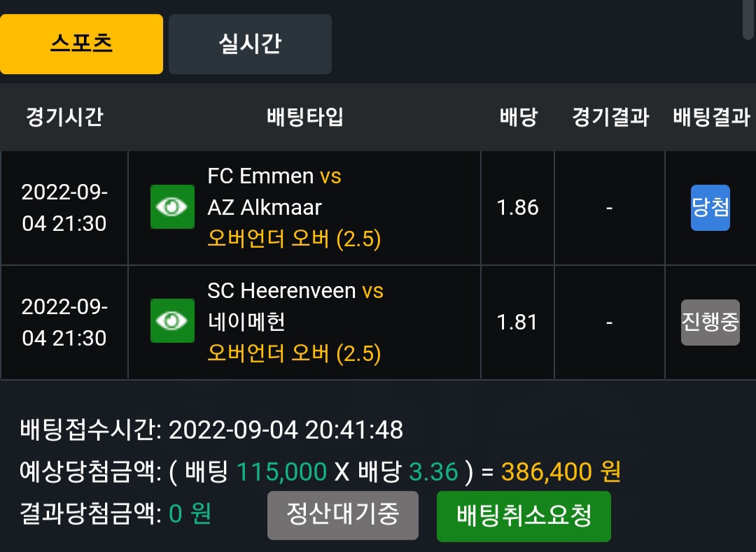Click the 배당 column header

[x=518, y=117]
